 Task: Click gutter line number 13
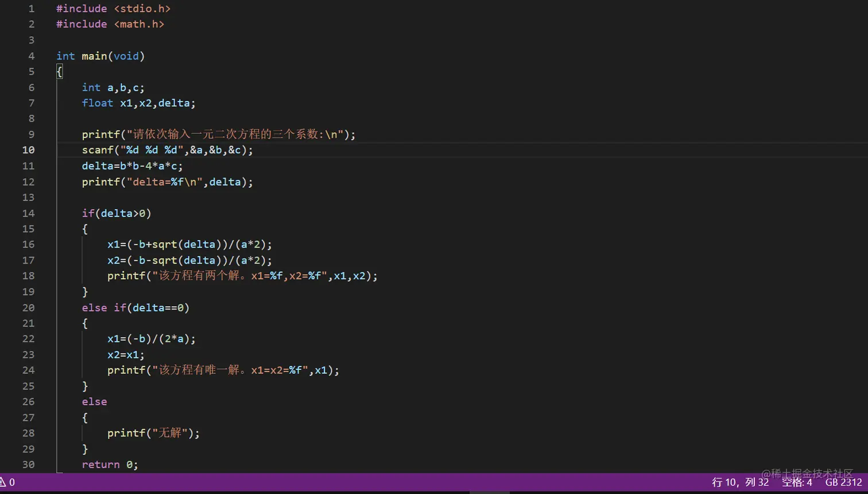[x=29, y=197]
